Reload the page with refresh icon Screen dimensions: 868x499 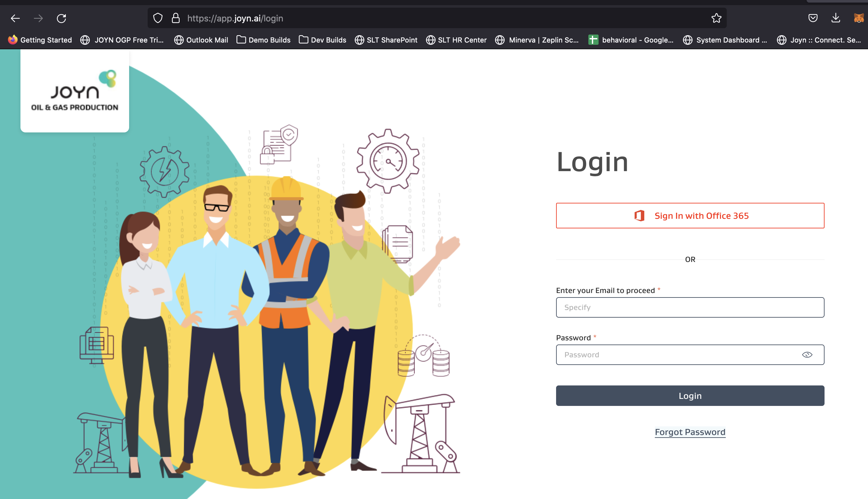(x=61, y=18)
